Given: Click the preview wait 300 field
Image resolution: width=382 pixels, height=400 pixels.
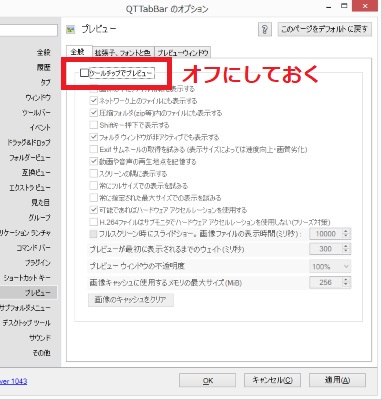Looking at the screenshot, I should pyautogui.click(x=326, y=249).
